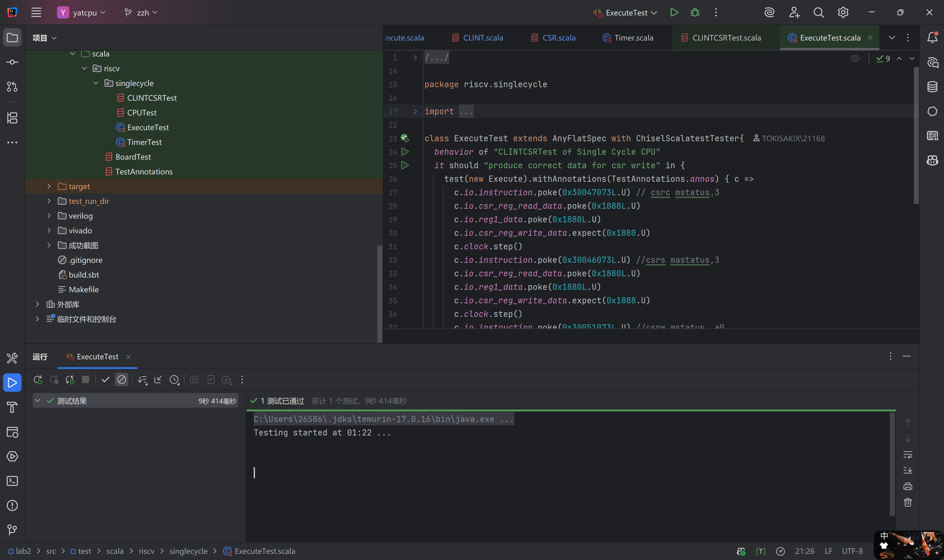The height and width of the screenshot is (560, 944).
Task: Toggle show ignored tests filter
Action: pyautogui.click(x=122, y=380)
